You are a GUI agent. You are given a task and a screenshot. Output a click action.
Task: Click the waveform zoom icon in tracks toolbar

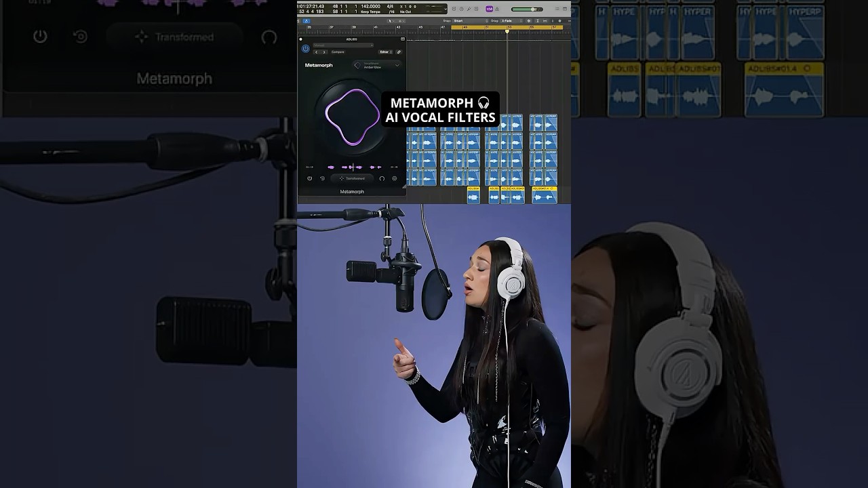529,21
